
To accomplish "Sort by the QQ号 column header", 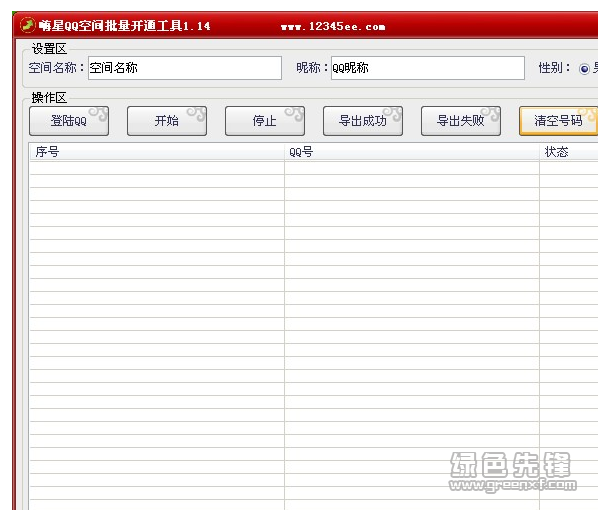I will (412, 152).
